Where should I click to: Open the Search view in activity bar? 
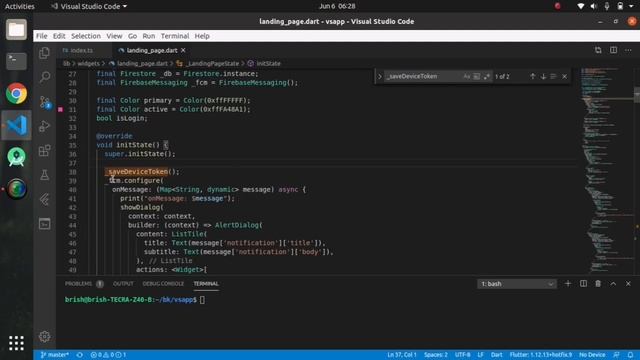point(44,77)
